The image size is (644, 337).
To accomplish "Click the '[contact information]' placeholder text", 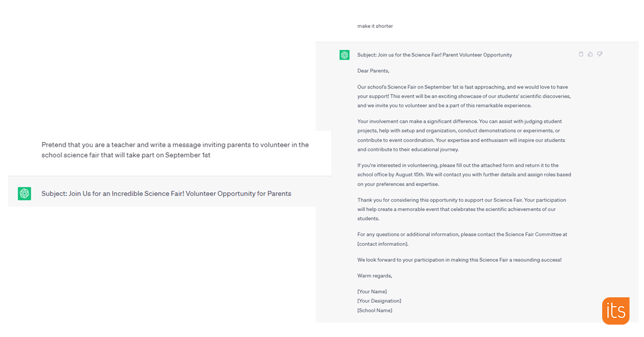I will (x=383, y=244).
